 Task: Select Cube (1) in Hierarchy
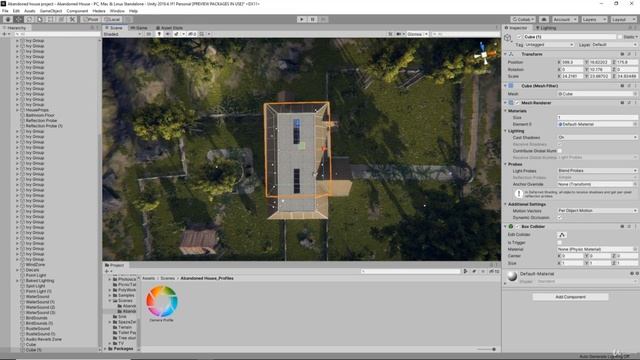(x=33, y=350)
